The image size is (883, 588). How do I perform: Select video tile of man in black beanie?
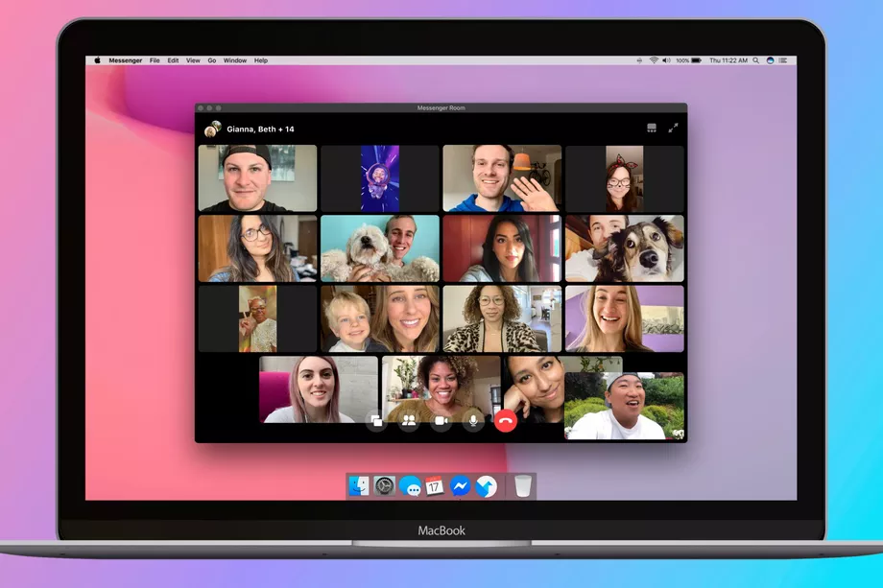tap(257, 177)
